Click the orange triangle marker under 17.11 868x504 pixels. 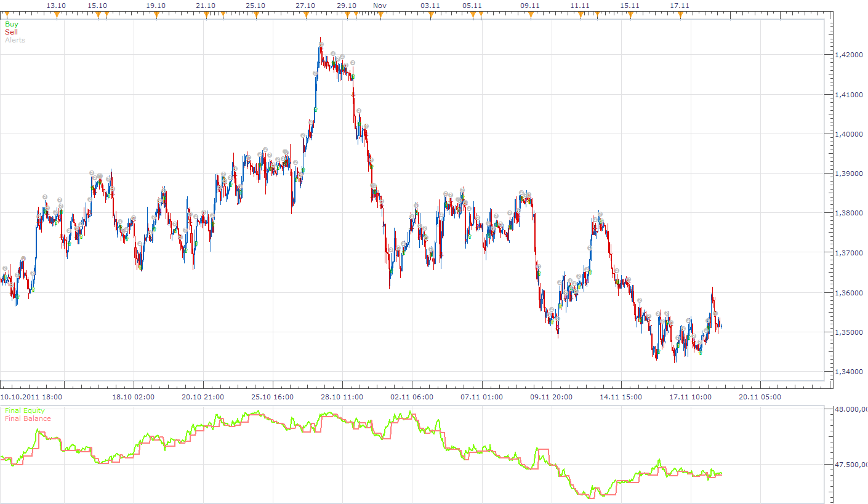pyautogui.click(x=680, y=15)
